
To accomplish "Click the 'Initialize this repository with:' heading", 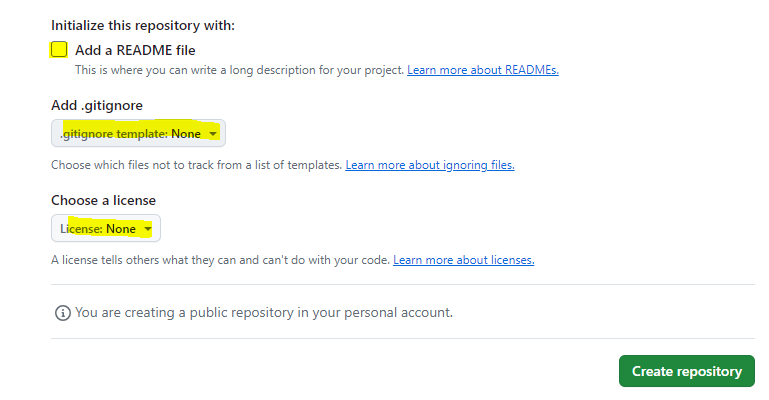I will click(143, 25).
